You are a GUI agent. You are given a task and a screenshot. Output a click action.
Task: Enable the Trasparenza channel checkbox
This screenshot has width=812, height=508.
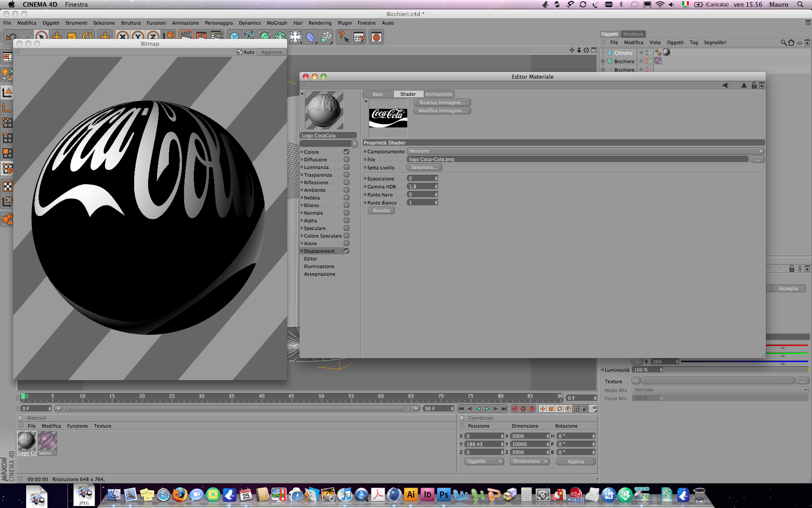click(x=346, y=175)
